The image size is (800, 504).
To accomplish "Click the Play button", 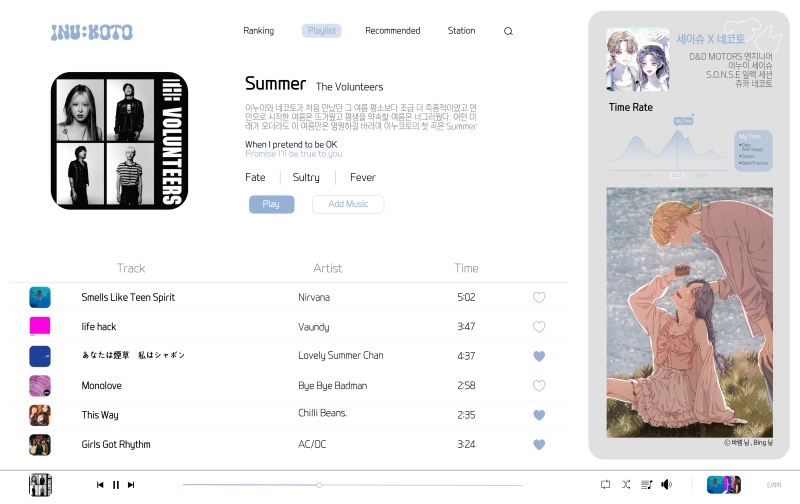I will (271, 204).
